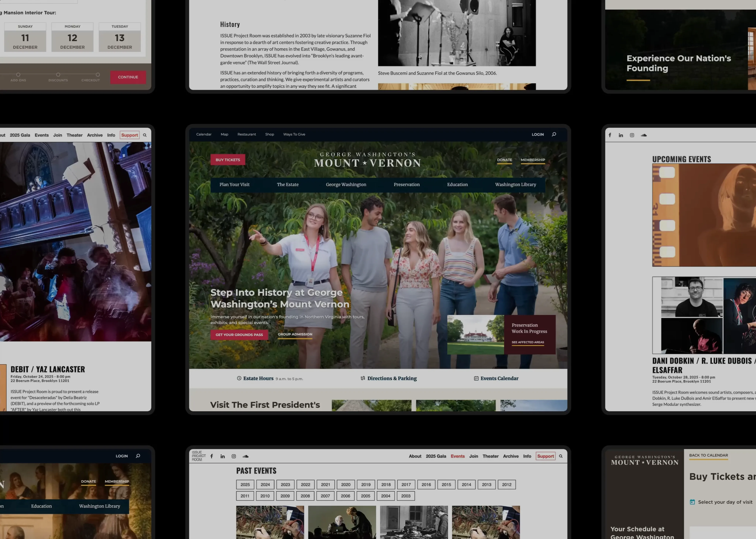The height and width of the screenshot is (539, 756).
Task: Click the Instagram icon in Past Events header
Action: (x=234, y=456)
